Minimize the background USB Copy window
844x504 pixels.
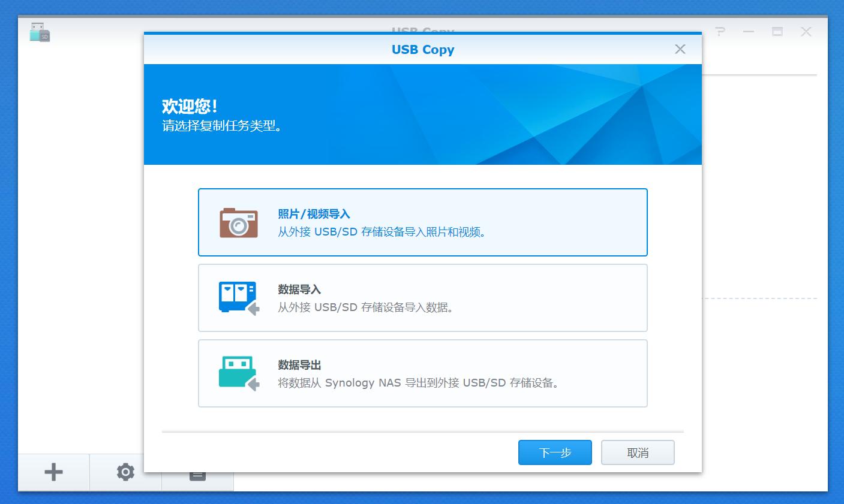pos(749,32)
